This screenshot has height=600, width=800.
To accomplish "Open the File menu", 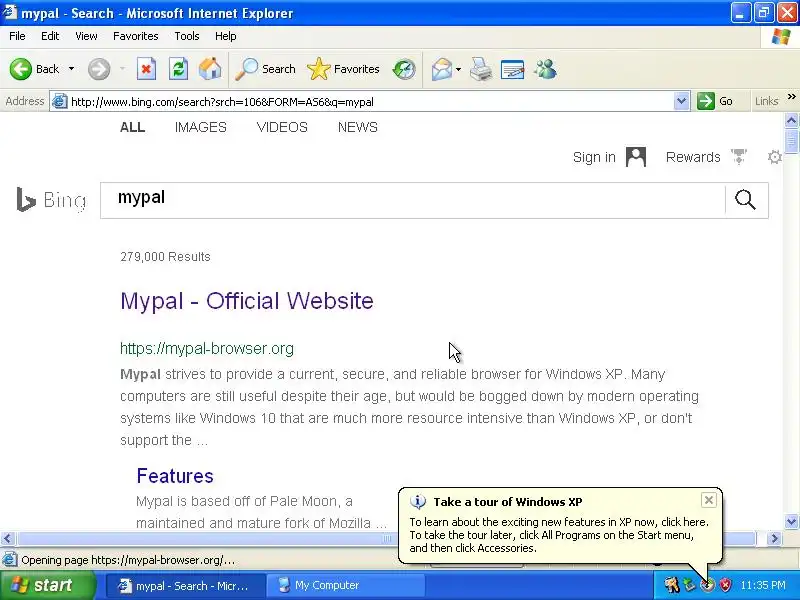I will point(17,36).
